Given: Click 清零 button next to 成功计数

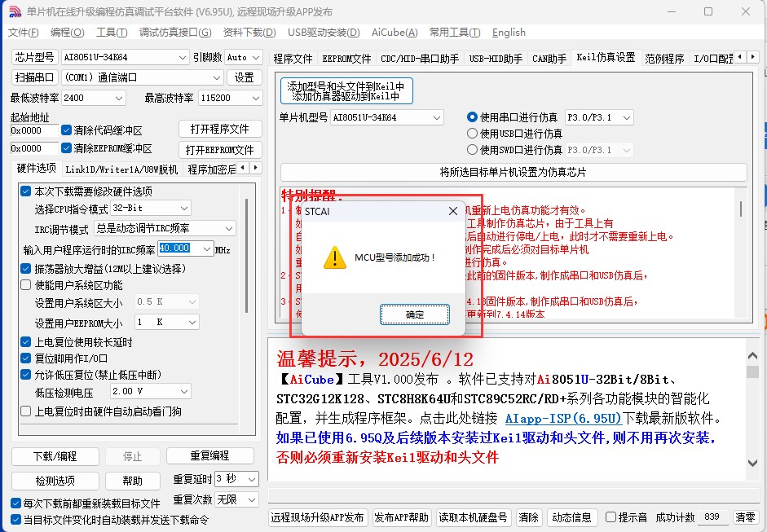Looking at the screenshot, I should pos(745,517).
